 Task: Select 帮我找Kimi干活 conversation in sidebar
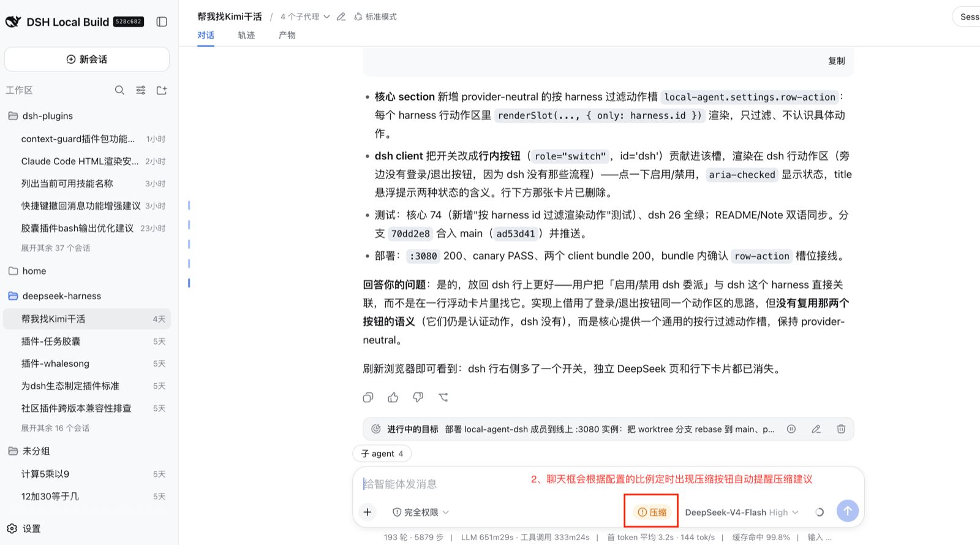click(x=87, y=319)
